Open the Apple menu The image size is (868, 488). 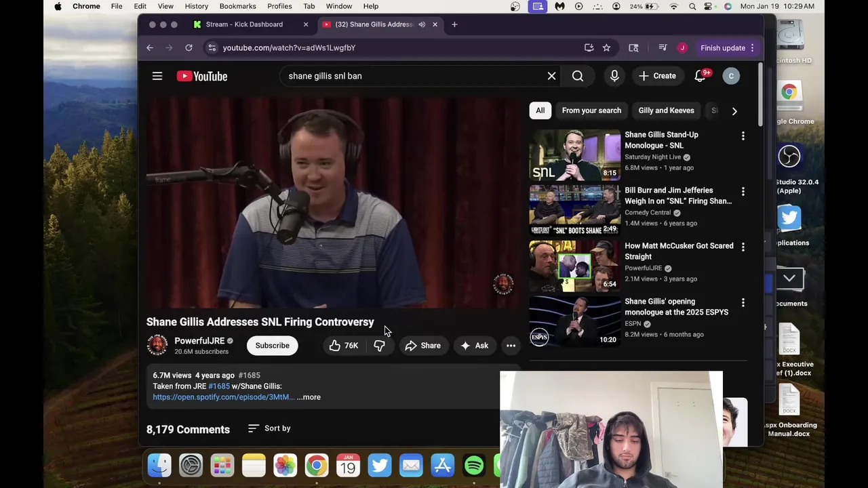click(58, 6)
